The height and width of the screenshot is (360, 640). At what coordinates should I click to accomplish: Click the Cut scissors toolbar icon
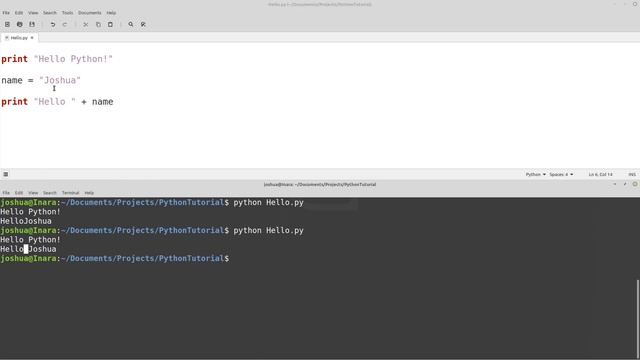click(x=86, y=24)
